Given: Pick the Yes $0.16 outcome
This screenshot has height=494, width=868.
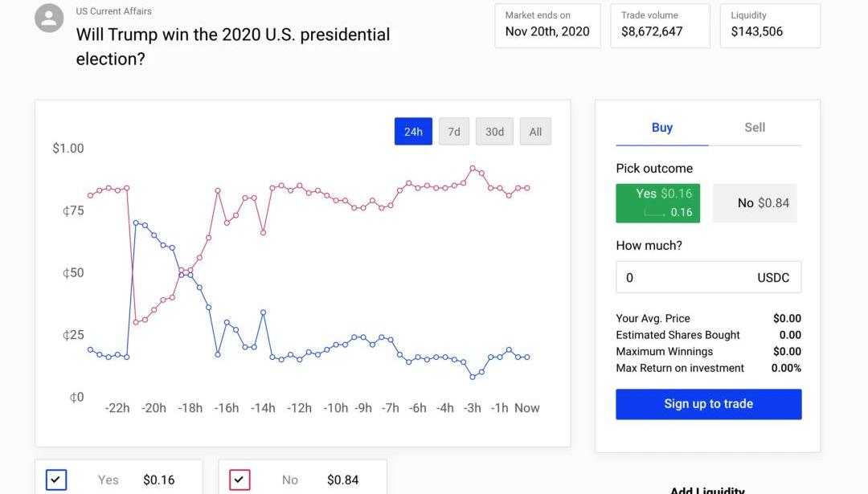Looking at the screenshot, I should [x=657, y=203].
